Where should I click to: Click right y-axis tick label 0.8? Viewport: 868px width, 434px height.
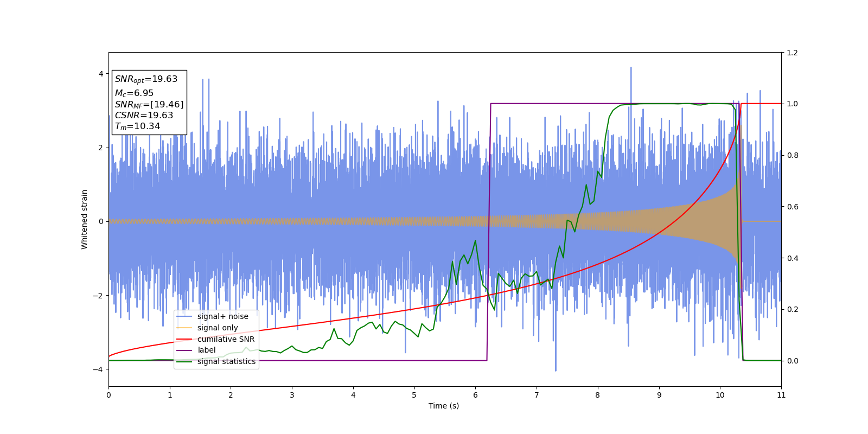tap(792, 155)
